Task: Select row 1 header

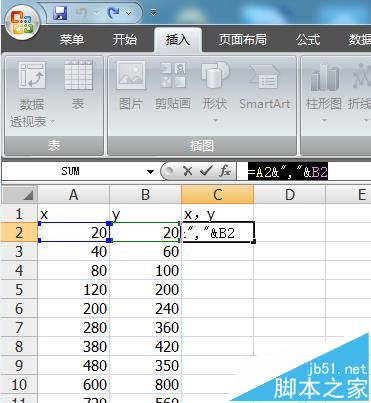Action: (19, 213)
